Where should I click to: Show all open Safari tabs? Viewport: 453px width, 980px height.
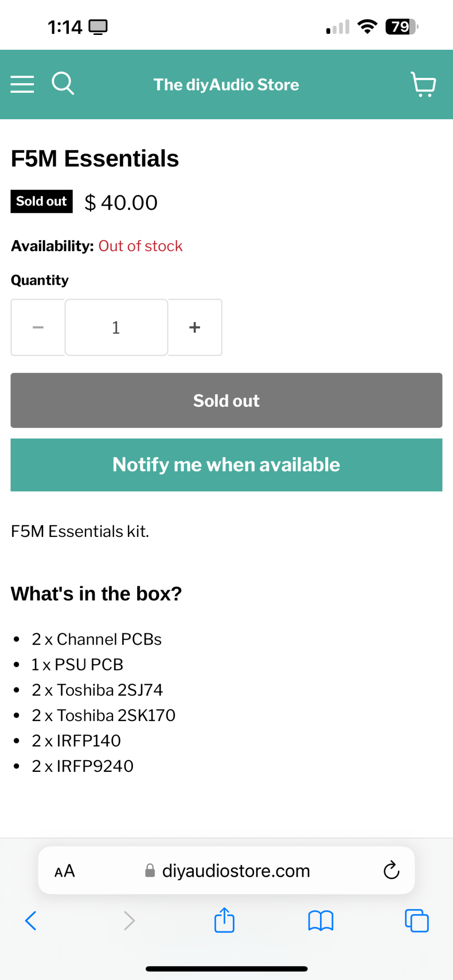tap(417, 920)
